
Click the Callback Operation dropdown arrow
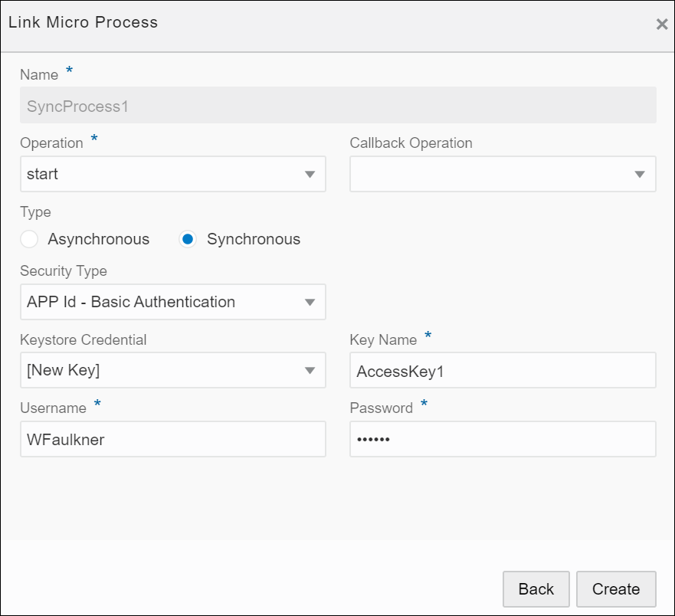pos(641,174)
